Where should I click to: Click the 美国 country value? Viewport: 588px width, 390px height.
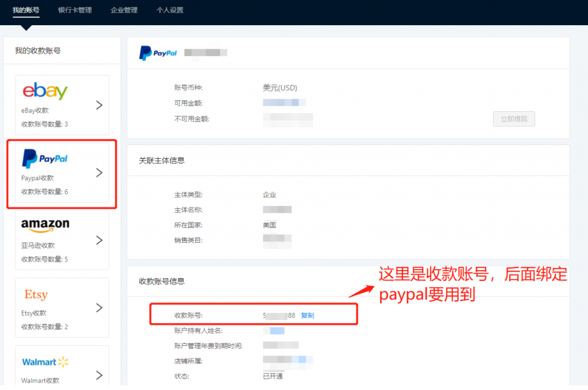pyautogui.click(x=269, y=225)
